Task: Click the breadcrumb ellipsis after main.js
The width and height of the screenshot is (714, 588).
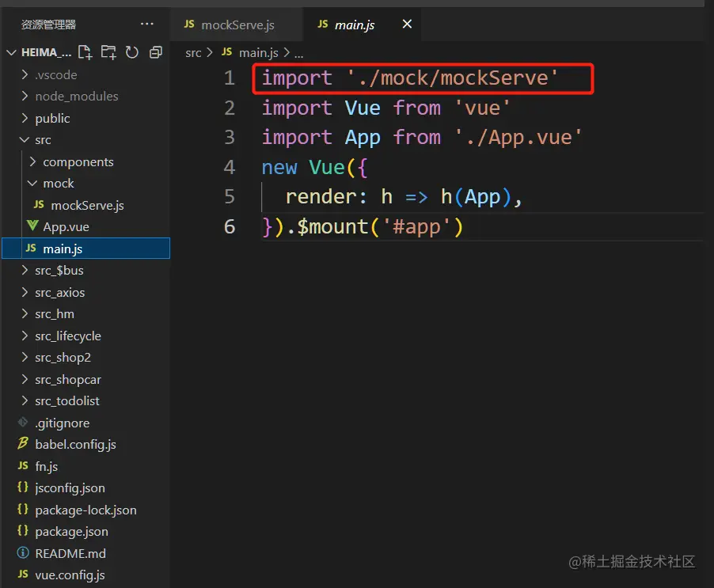Action: 298,54
